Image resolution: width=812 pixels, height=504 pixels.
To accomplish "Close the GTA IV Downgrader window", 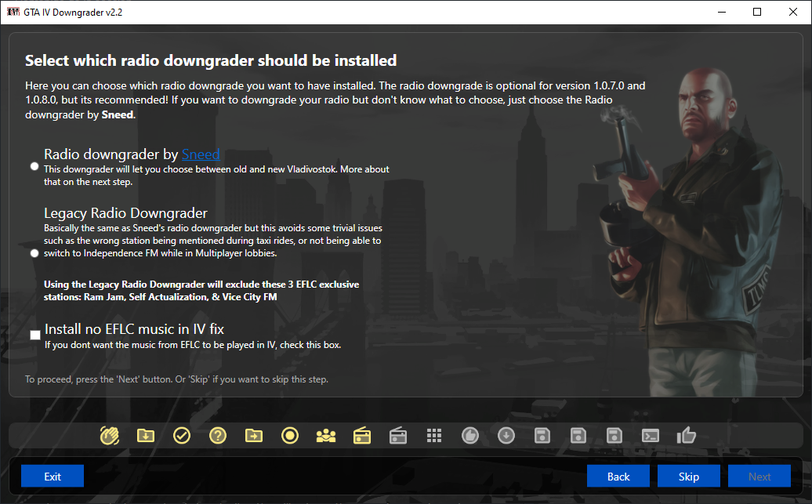I will pyautogui.click(x=793, y=12).
